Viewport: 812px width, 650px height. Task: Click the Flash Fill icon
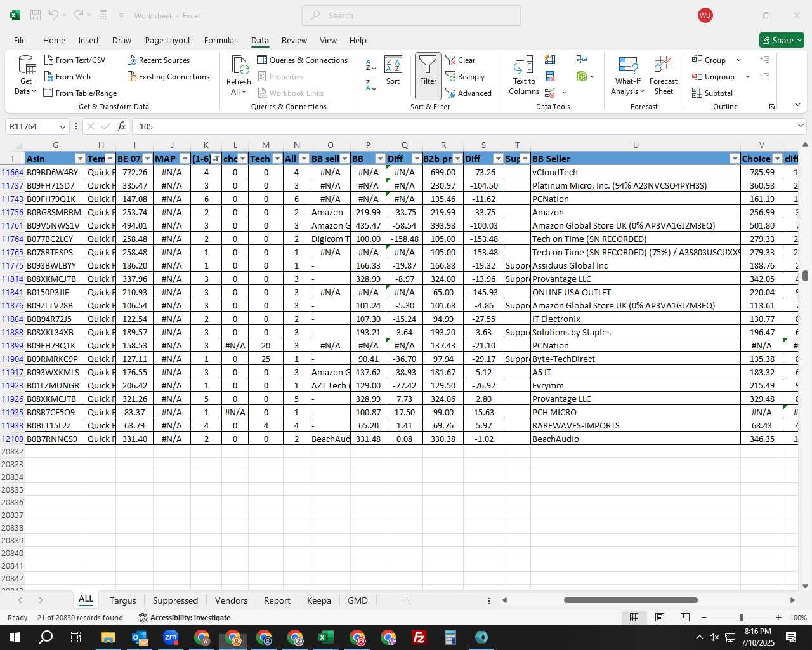tap(550, 60)
